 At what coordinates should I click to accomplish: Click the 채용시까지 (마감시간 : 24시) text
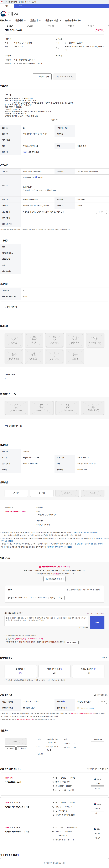[15, 511]
